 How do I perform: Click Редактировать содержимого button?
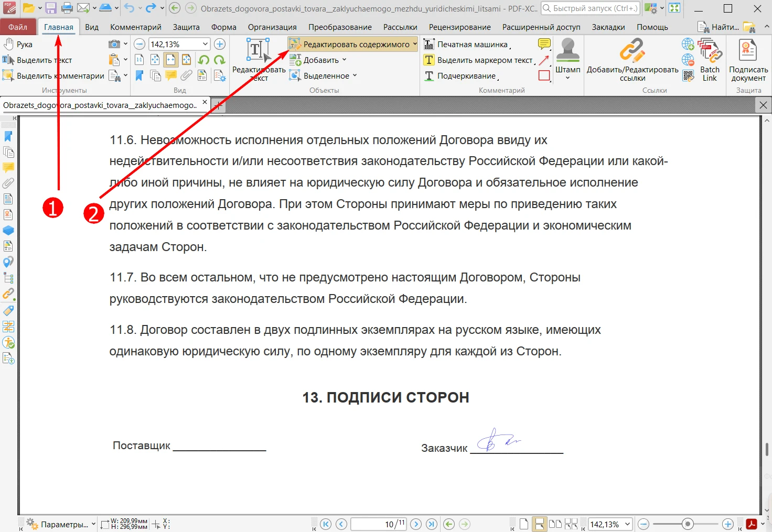[x=352, y=45]
